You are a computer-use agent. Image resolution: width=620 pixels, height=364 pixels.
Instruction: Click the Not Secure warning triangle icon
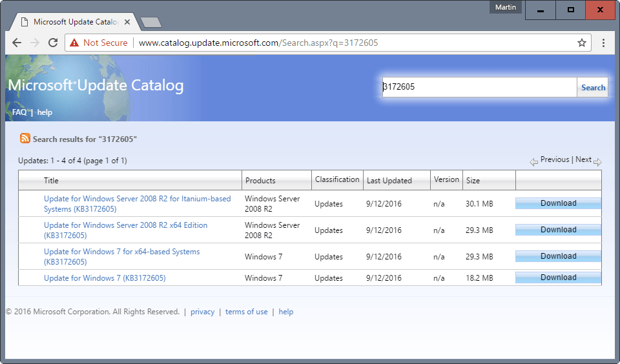pyautogui.click(x=74, y=43)
